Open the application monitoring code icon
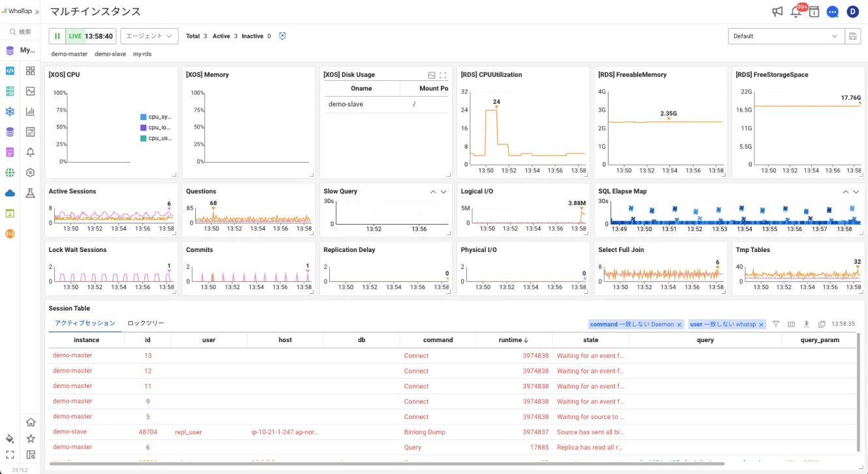The width and height of the screenshot is (868, 474). coord(10,71)
